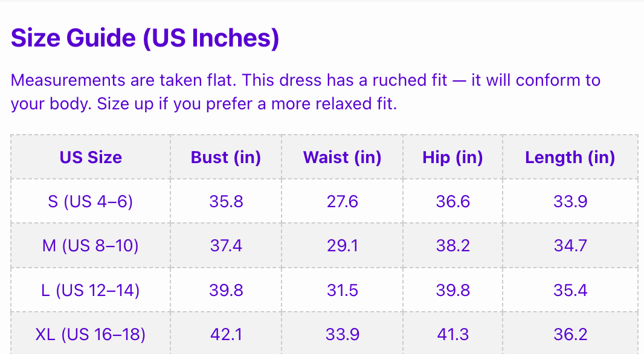
Task: Click the Hip (in) column header
Action: [452, 157]
